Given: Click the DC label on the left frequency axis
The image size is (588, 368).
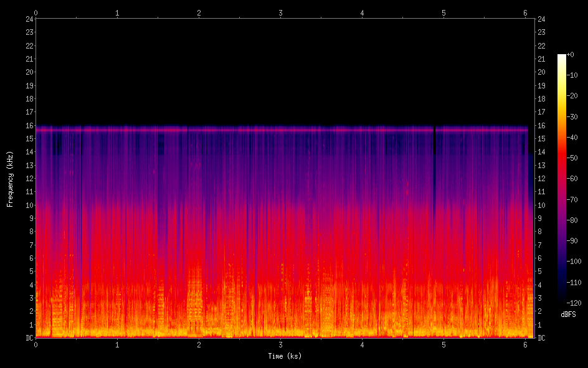Looking at the screenshot, I should [x=28, y=338].
